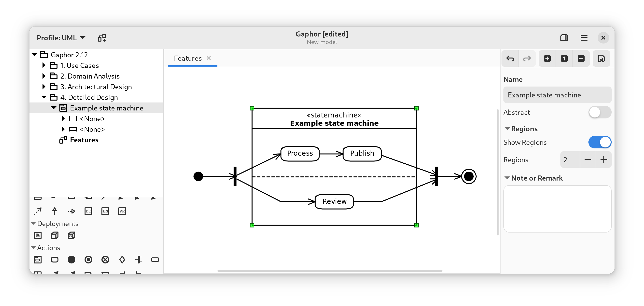Open the Features tab in diagram area
Screen dimensions: 644x306
pos(187,58)
